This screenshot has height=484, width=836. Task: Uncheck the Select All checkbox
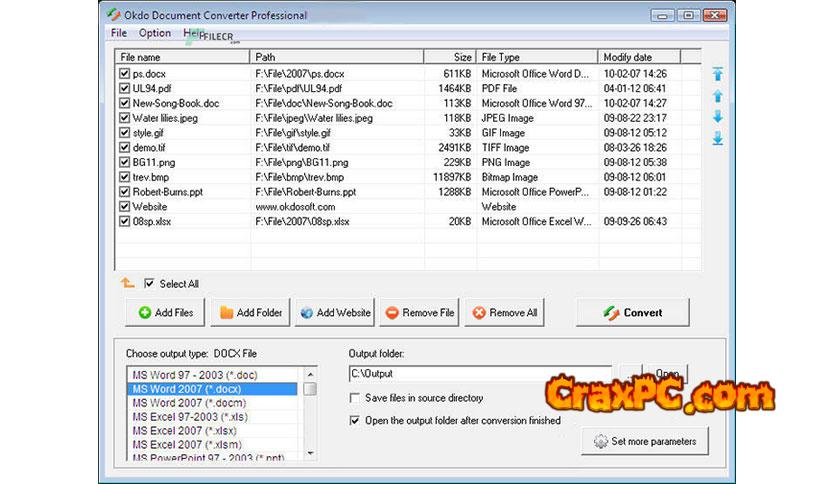(149, 283)
